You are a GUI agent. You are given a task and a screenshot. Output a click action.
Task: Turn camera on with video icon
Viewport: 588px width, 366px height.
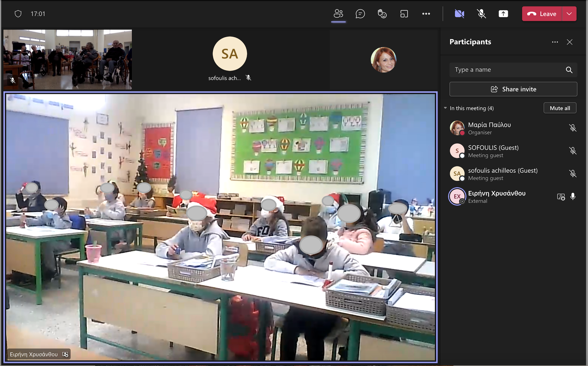point(459,14)
